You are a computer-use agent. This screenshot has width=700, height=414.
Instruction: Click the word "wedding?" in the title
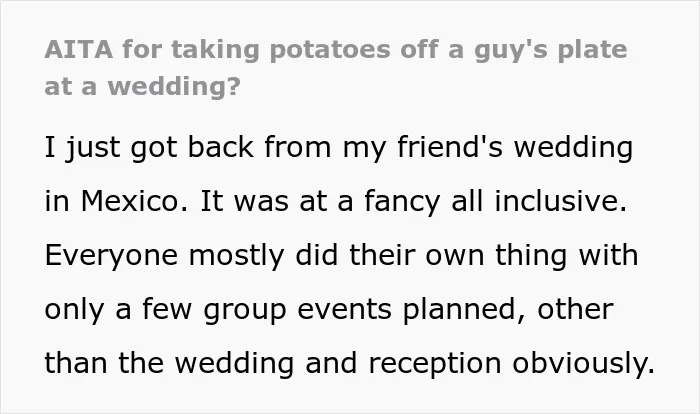[x=174, y=85]
